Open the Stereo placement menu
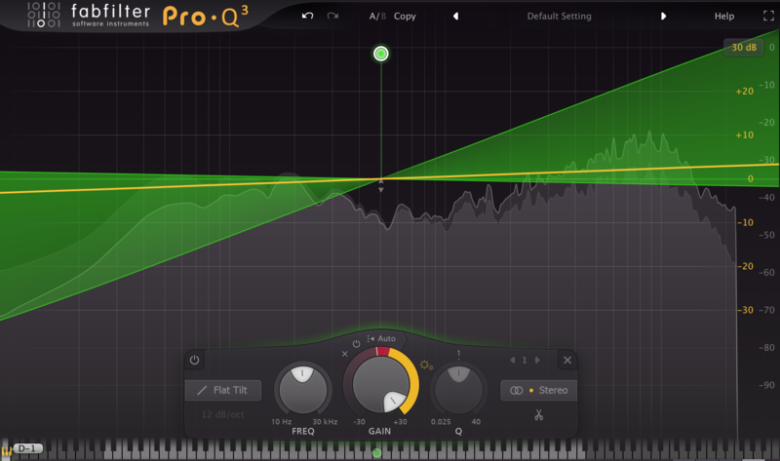Image resolution: width=780 pixels, height=461 pixels. click(x=539, y=390)
